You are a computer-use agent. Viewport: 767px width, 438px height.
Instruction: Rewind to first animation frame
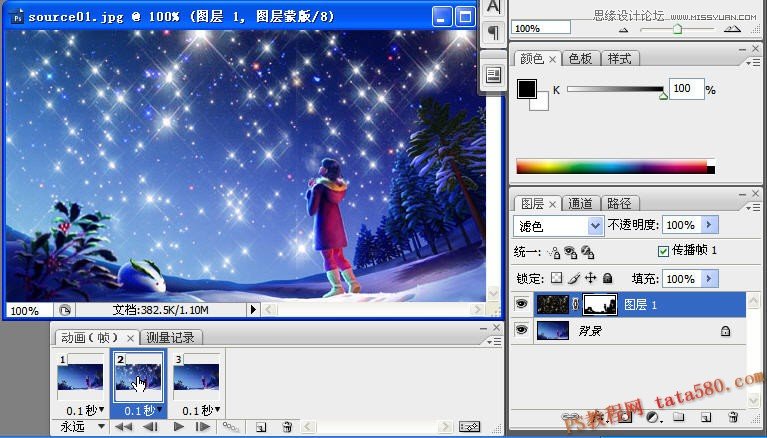[x=123, y=427]
